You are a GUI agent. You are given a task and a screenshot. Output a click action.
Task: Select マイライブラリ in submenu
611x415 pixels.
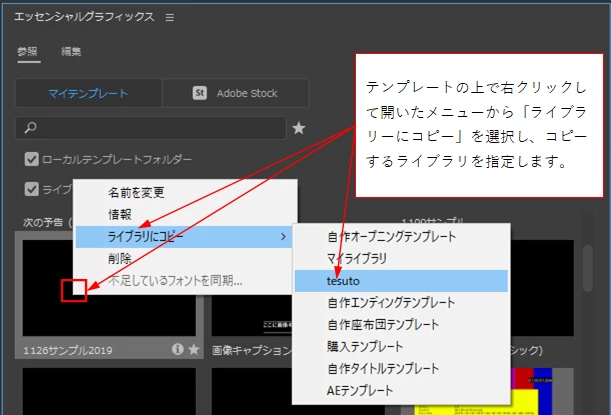click(401, 258)
